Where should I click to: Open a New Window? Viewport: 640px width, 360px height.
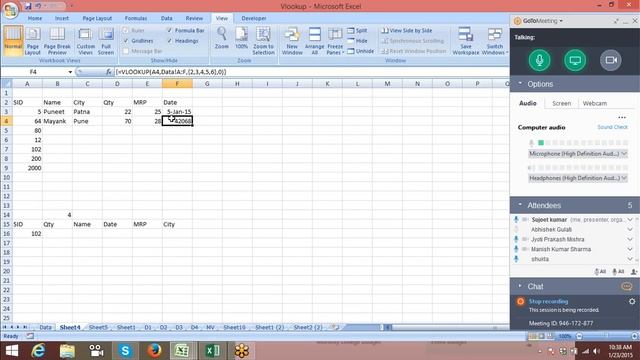(292, 40)
